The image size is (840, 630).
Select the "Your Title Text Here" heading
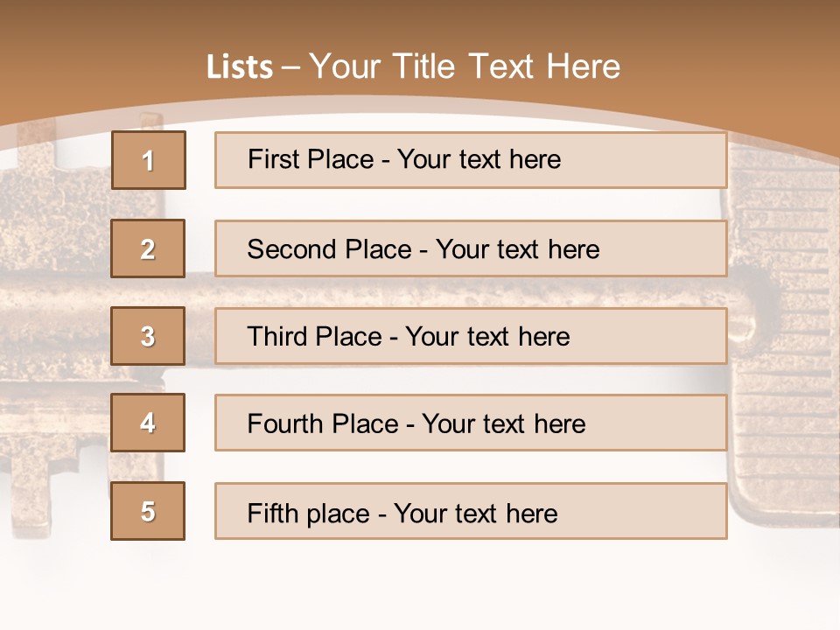(465, 66)
